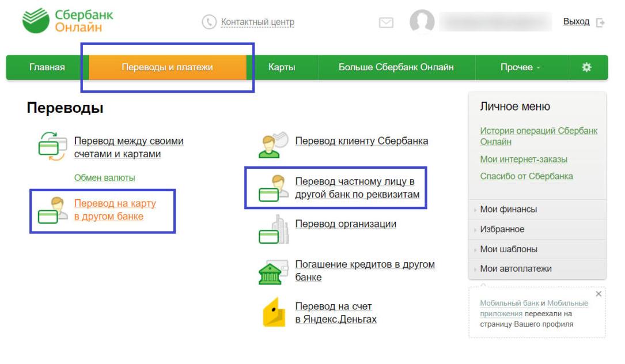Click icon for transfer to card in another bank
The width and height of the screenshot is (625, 364).
pyautogui.click(x=52, y=210)
